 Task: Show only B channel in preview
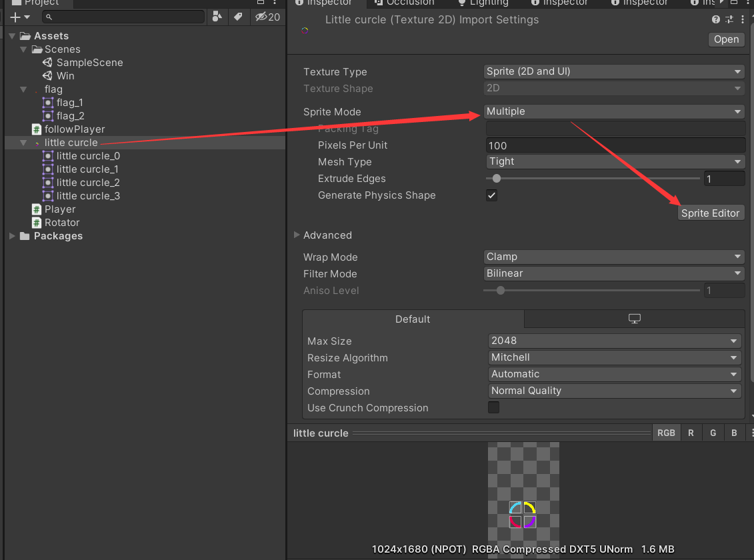[x=734, y=433]
